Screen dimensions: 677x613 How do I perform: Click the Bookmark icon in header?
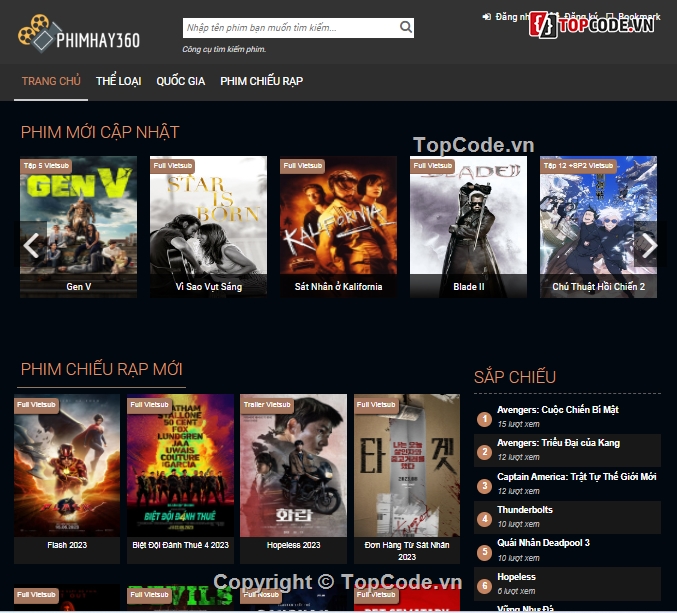(x=609, y=17)
